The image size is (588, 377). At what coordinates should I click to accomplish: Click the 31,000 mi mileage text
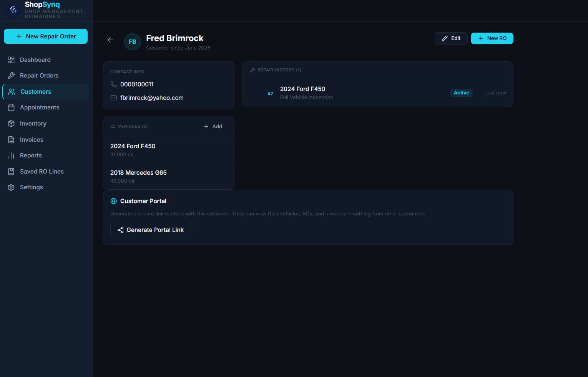coord(122,155)
